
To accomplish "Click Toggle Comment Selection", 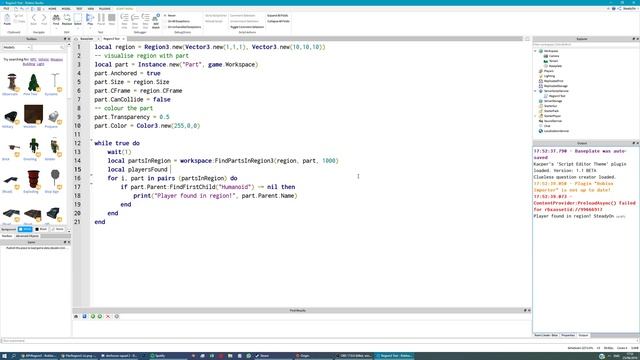I will (247, 27).
